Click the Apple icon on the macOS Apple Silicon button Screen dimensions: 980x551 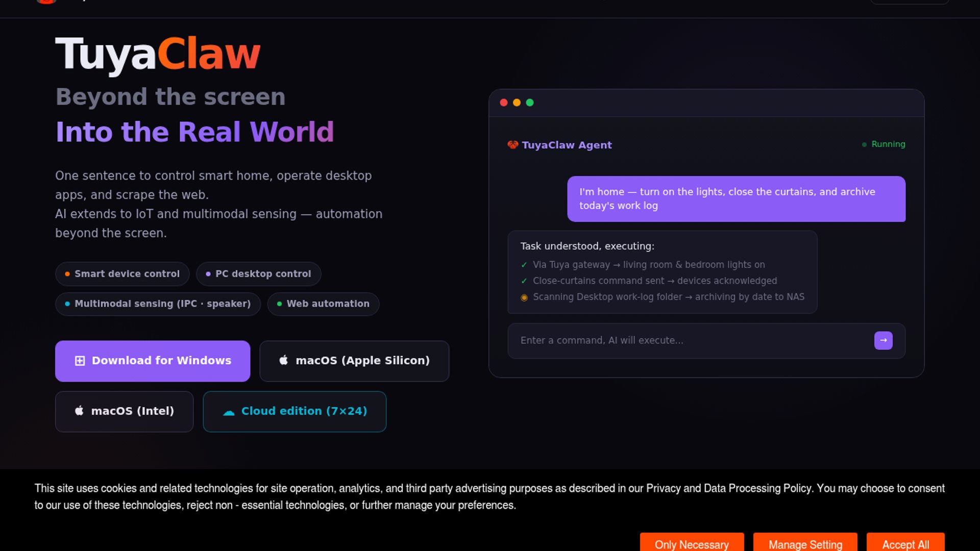tap(284, 360)
